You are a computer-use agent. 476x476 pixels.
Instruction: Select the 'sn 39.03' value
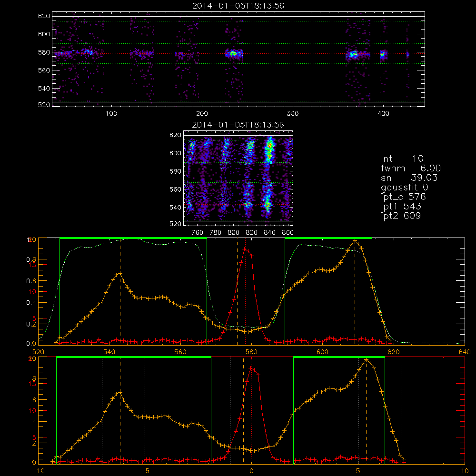(409, 178)
